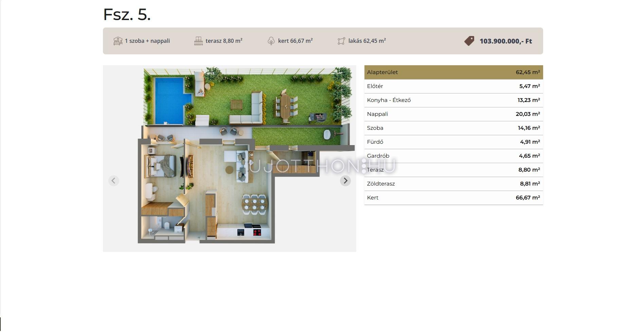This screenshot has width=644, height=332.
Task: Select the Előtér row in table
Action: coord(453,86)
